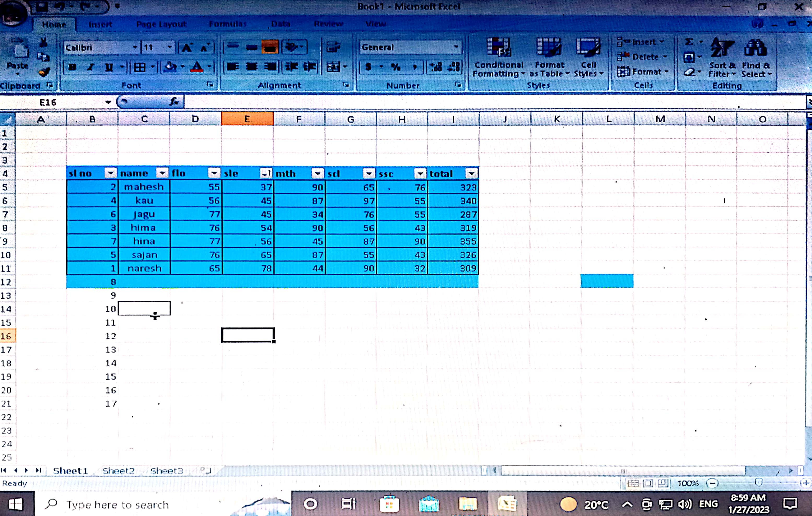Click the Format Painter brush icon
This screenshot has height=516, width=812.
(x=44, y=72)
